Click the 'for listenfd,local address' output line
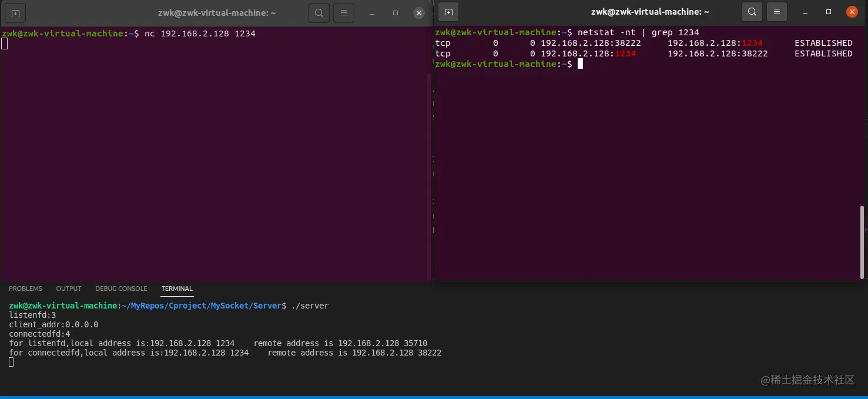868x399 pixels. (218, 343)
